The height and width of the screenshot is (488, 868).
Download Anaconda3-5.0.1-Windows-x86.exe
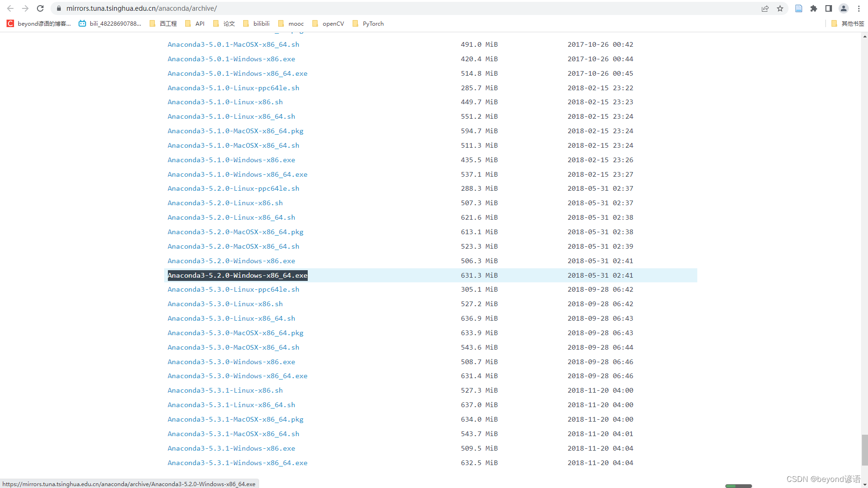[231, 59]
